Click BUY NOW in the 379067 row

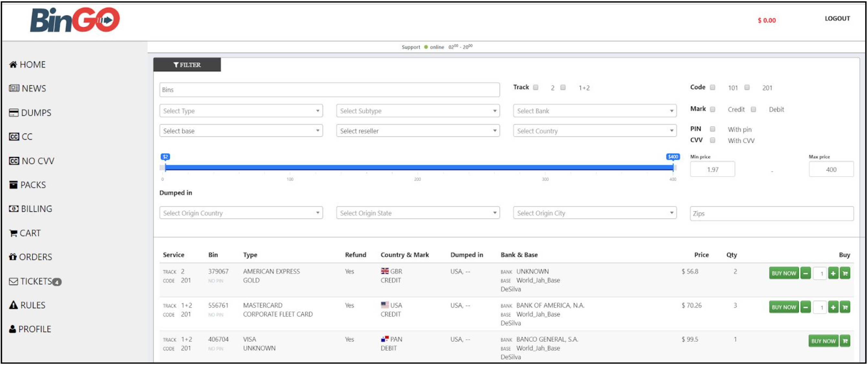point(784,273)
